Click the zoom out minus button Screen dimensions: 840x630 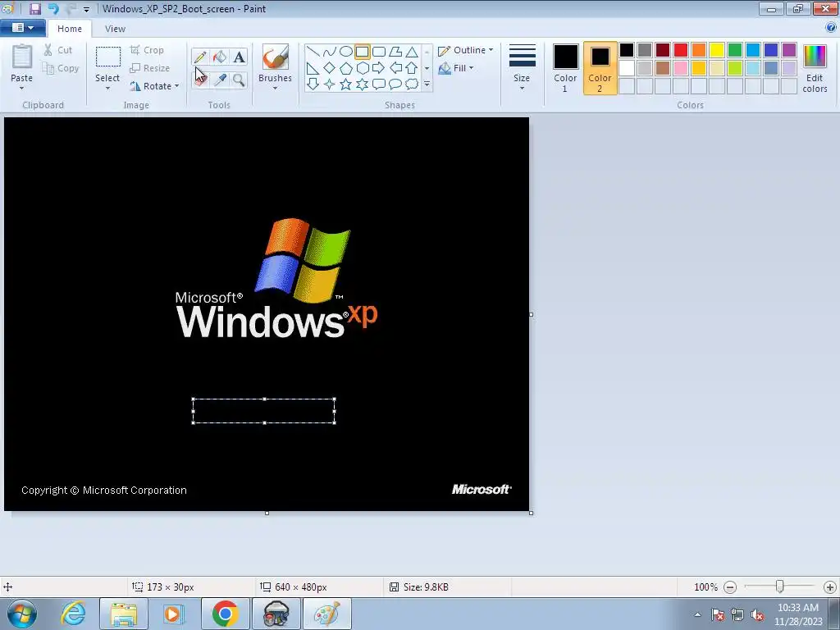coord(729,587)
